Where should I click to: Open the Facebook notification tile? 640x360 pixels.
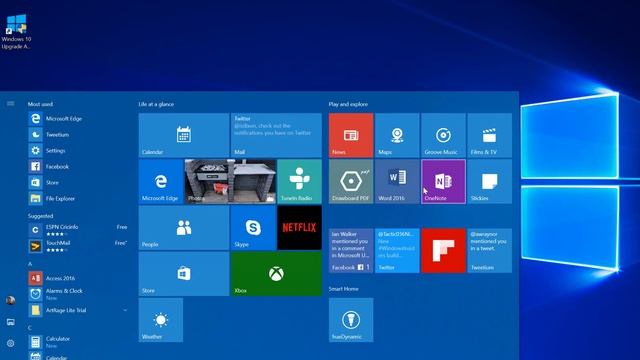pyautogui.click(x=351, y=251)
